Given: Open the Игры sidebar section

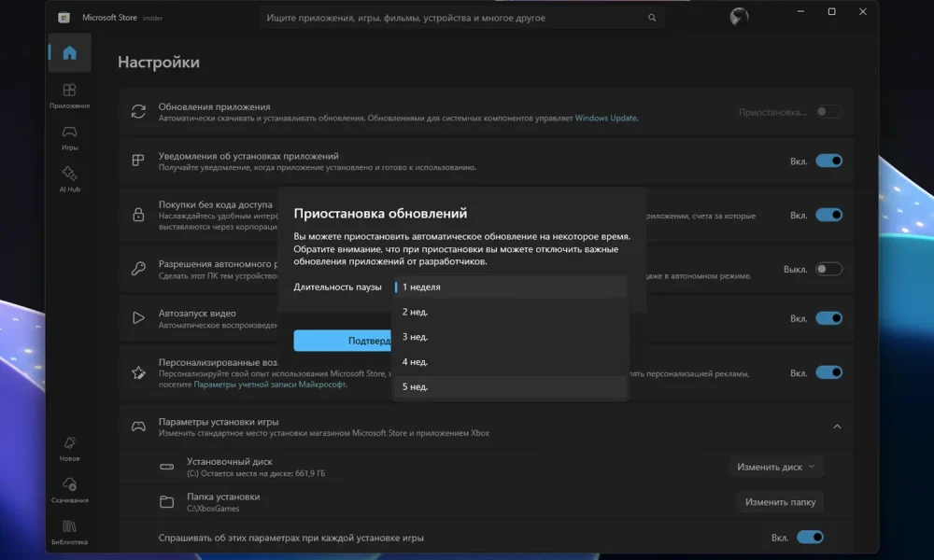Looking at the screenshot, I should pos(70,137).
